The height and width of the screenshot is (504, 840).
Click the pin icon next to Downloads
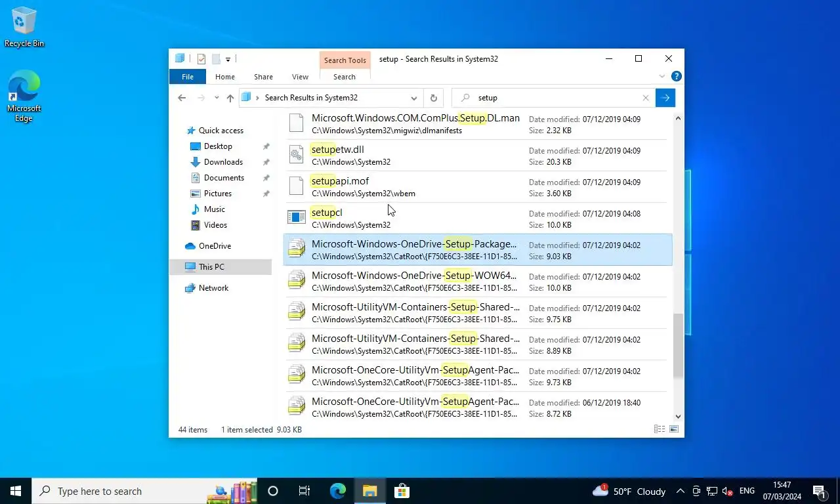coord(266,162)
